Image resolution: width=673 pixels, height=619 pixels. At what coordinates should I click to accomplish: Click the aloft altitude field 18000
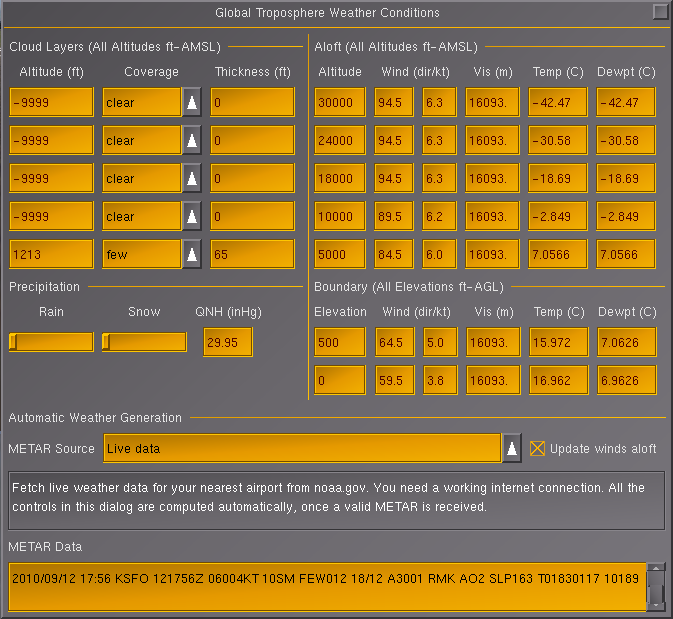[340, 178]
